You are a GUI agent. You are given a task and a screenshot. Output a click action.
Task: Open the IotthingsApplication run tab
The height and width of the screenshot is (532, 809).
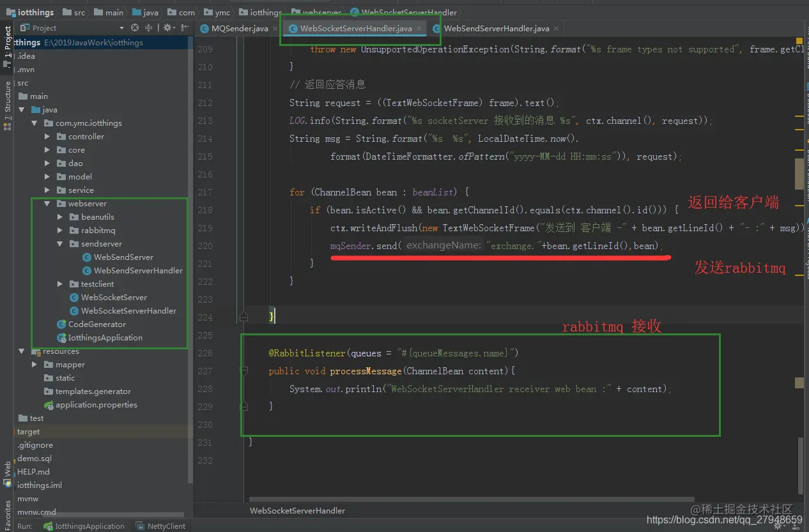pos(84,526)
